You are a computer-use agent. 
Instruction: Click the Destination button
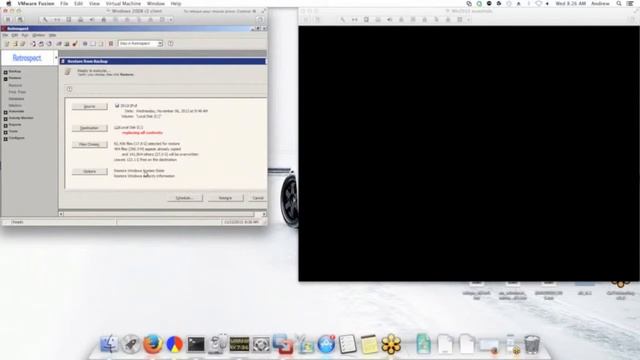click(x=90, y=128)
